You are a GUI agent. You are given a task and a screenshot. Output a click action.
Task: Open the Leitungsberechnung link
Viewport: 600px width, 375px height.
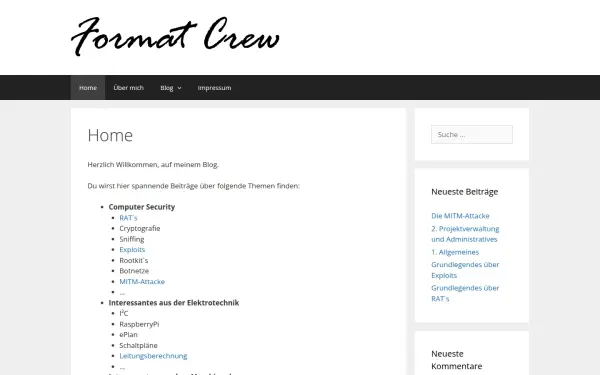coord(153,355)
